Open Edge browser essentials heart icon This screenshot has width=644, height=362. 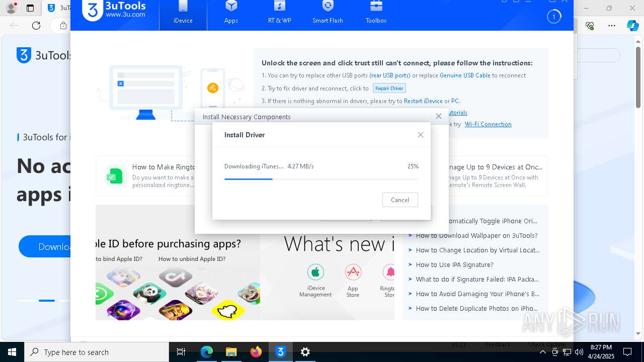(590, 26)
